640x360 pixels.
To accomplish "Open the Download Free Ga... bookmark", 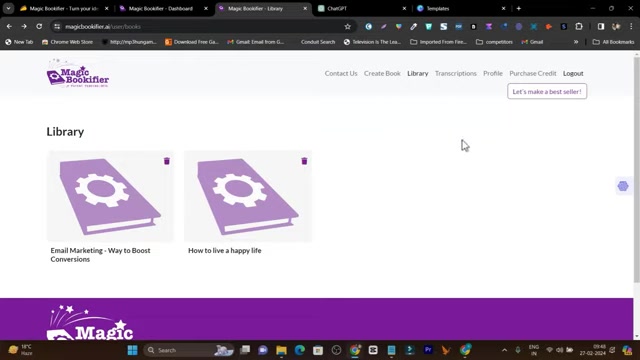I will (x=192, y=42).
